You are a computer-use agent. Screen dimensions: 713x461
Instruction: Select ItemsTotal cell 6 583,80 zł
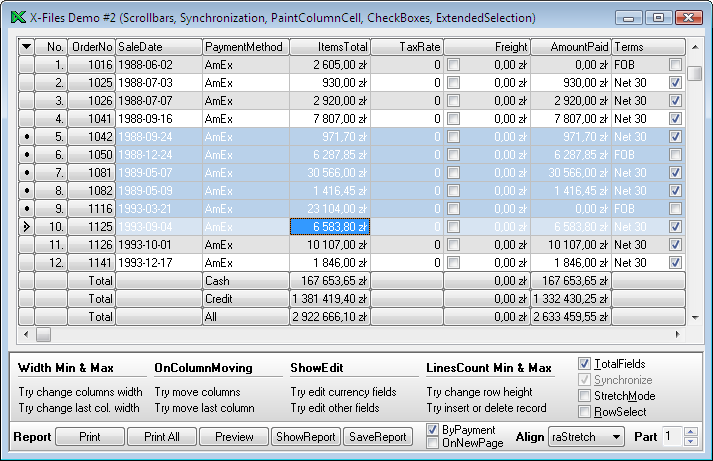330,227
